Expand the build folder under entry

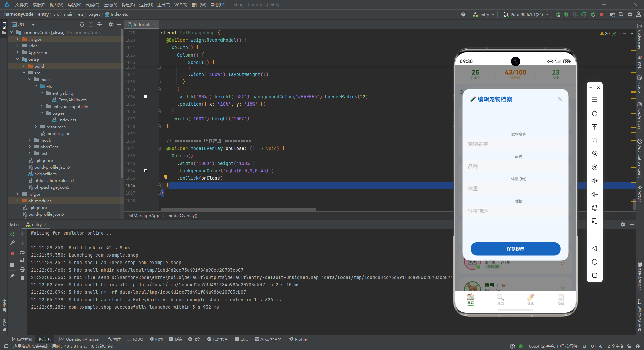click(24, 66)
